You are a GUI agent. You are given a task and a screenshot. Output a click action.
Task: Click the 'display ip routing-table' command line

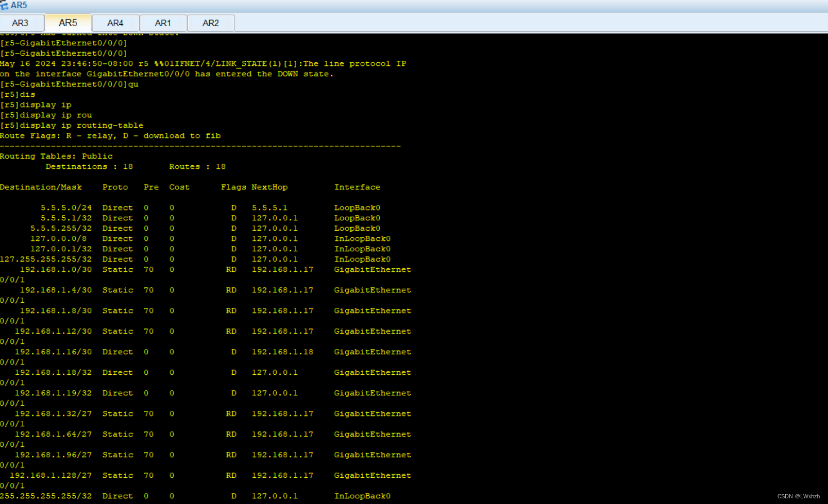tap(72, 126)
